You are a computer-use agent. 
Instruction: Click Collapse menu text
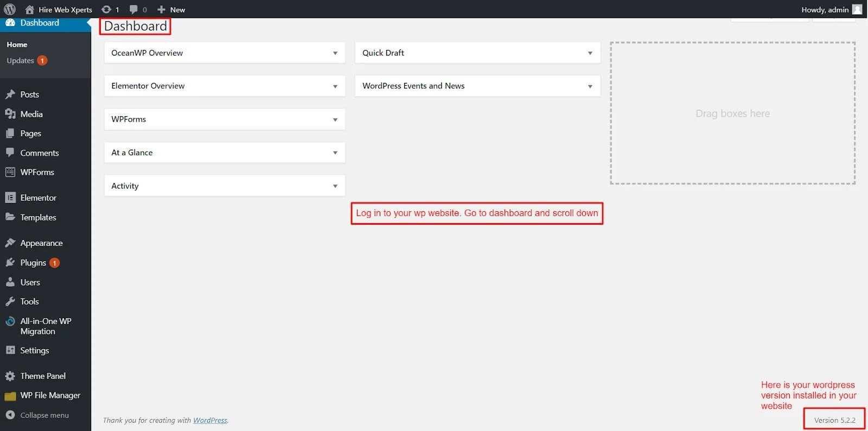point(44,415)
